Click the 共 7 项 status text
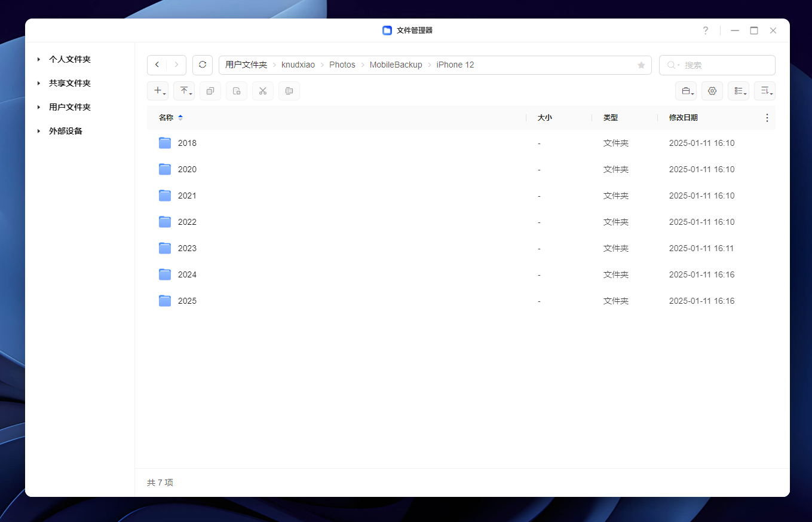The height and width of the screenshot is (522, 812). pyautogui.click(x=160, y=483)
